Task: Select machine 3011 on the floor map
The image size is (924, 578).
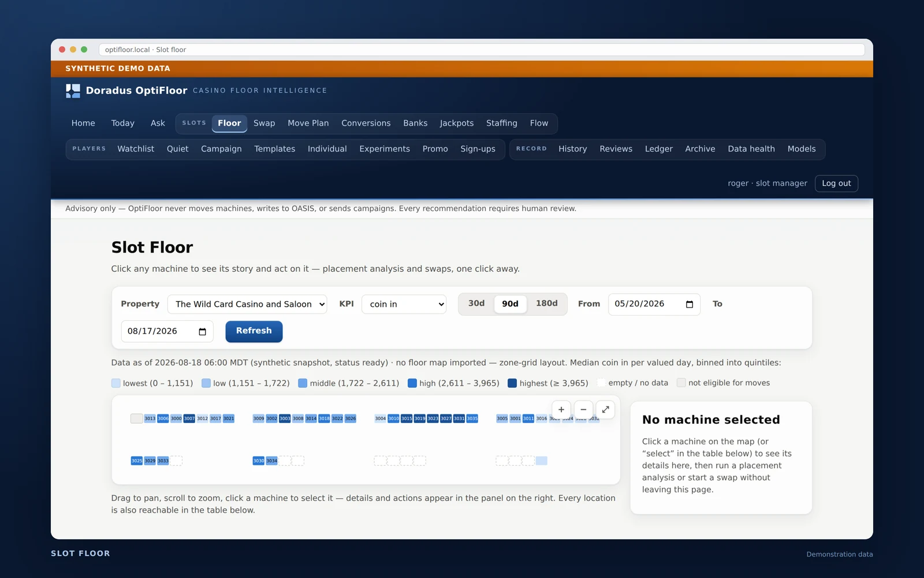Action: tap(528, 418)
